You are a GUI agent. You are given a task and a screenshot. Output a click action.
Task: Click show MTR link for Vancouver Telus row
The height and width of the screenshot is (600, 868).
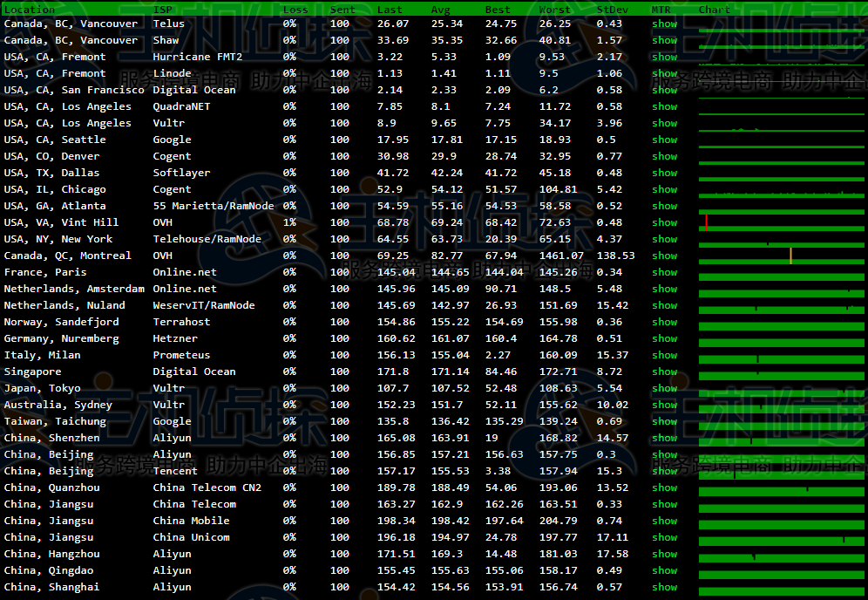point(664,24)
